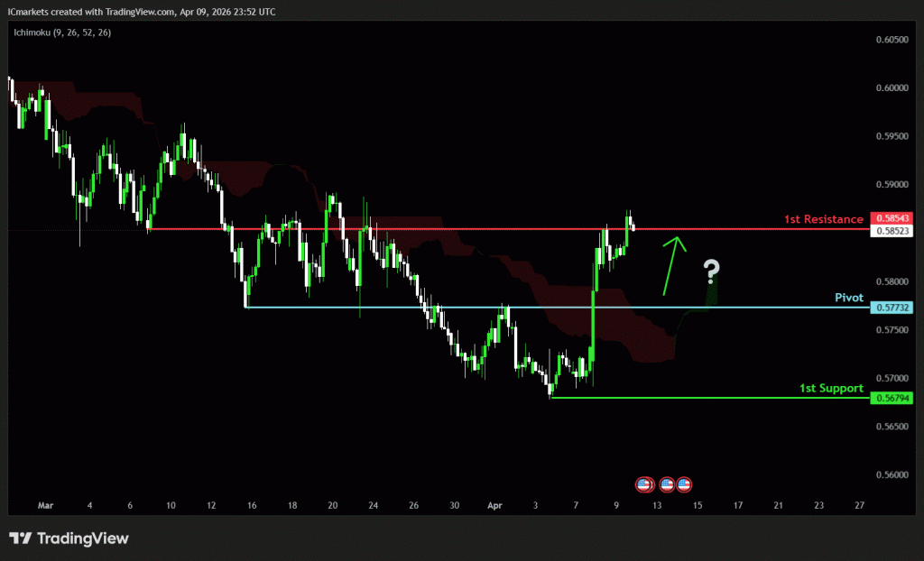Click the middle US flag economic event icon
The width and height of the screenshot is (924, 561).
[x=668, y=484]
